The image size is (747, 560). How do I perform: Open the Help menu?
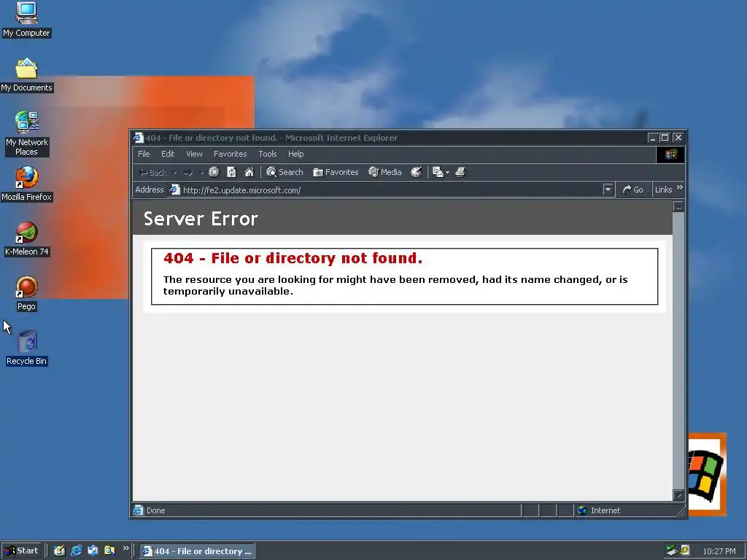[x=296, y=154]
